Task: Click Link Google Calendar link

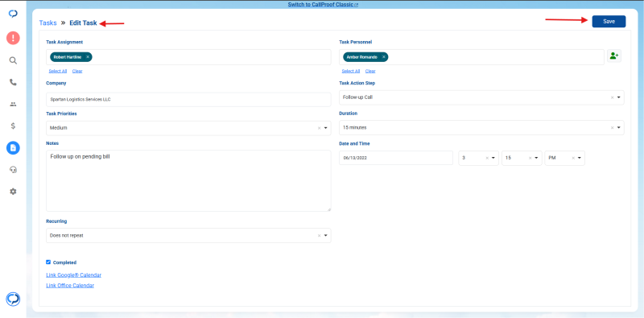Action: (73, 275)
